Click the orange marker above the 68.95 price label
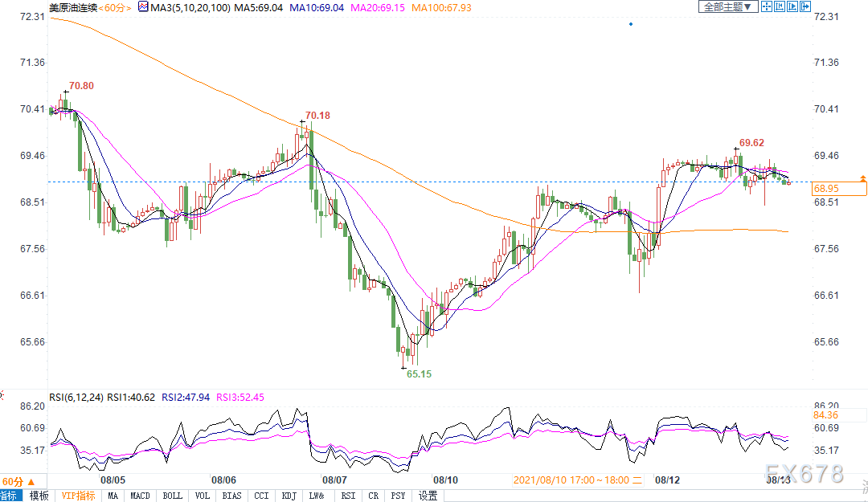Screen dimensions: 868x502 [x=863, y=178]
